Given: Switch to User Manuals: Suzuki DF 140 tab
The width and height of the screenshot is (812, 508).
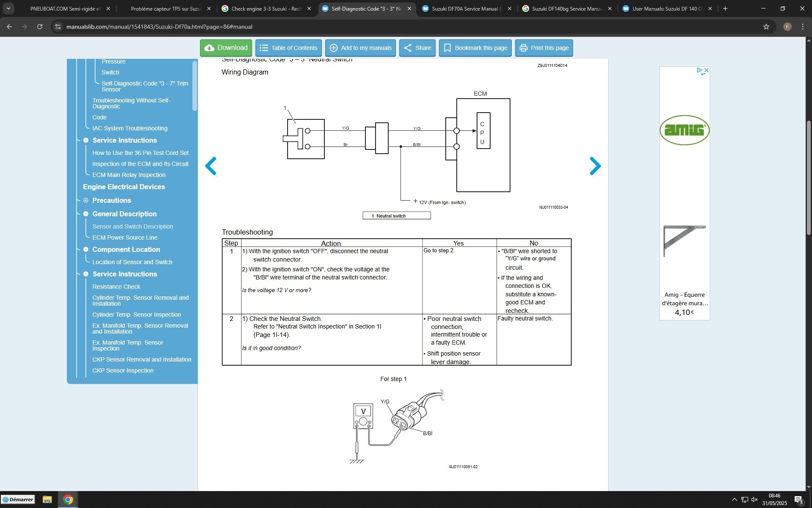Looking at the screenshot, I should (667, 8).
